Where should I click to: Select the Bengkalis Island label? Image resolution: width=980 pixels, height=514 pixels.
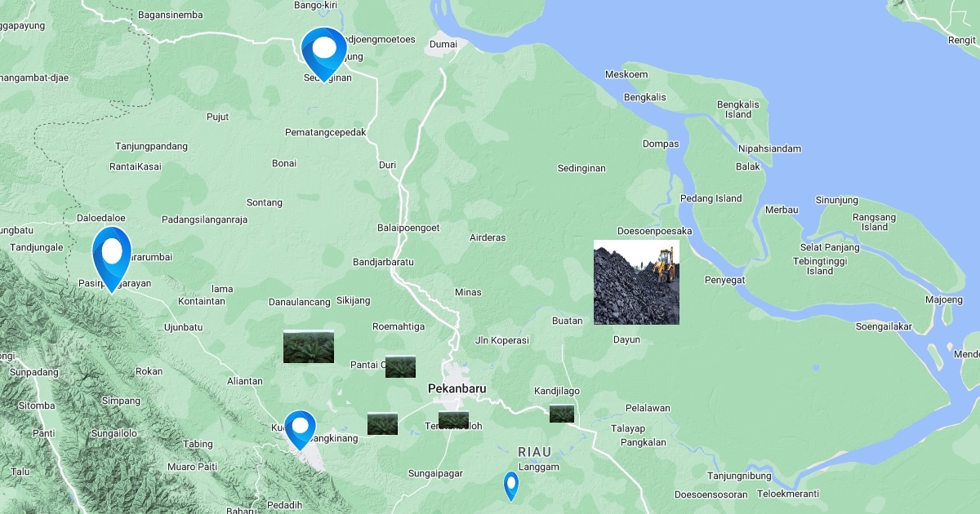737,109
